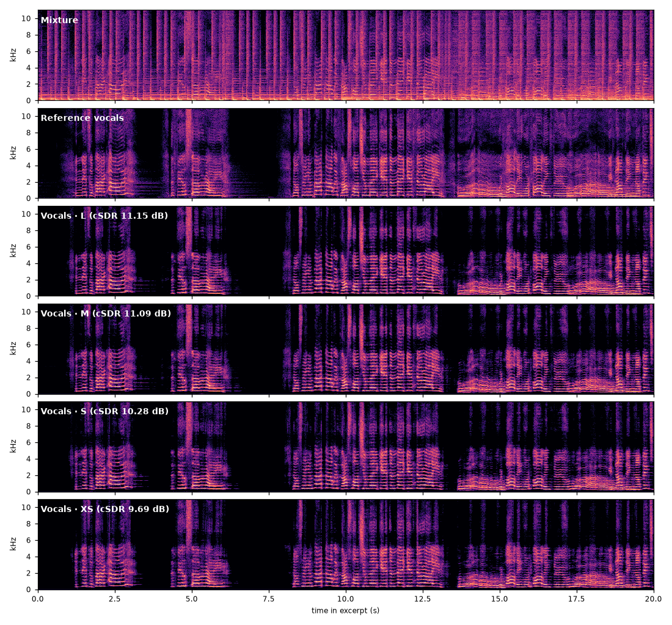The height and width of the screenshot is (625, 672).
Task: Click the 17.5 tick label on time axis
Action: pos(577,599)
